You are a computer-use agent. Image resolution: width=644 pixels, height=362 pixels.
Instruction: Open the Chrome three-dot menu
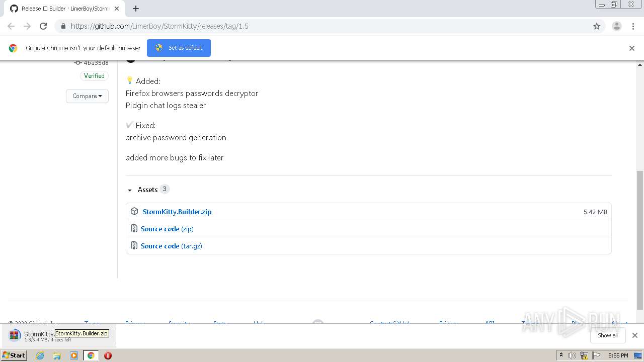(633, 26)
